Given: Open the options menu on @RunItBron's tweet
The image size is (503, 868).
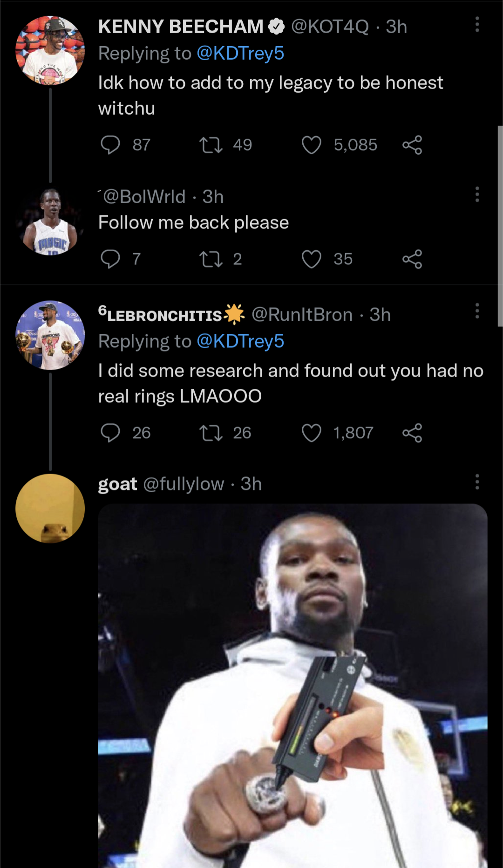Looking at the screenshot, I should [x=476, y=311].
